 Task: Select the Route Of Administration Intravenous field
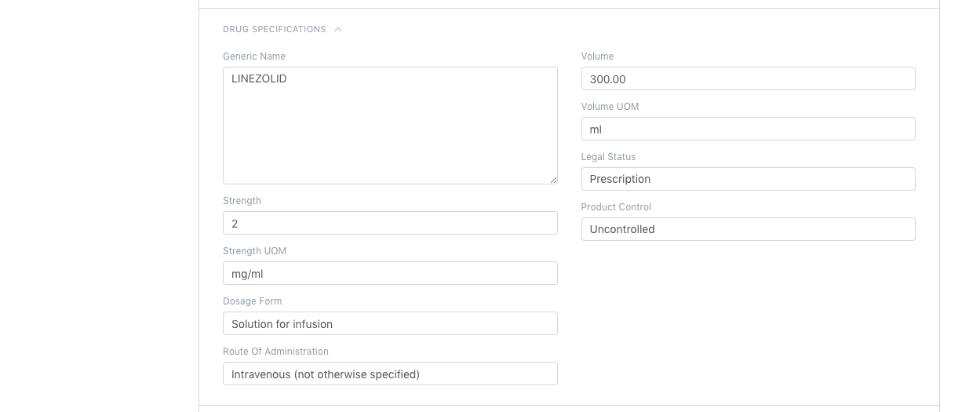[x=390, y=374]
